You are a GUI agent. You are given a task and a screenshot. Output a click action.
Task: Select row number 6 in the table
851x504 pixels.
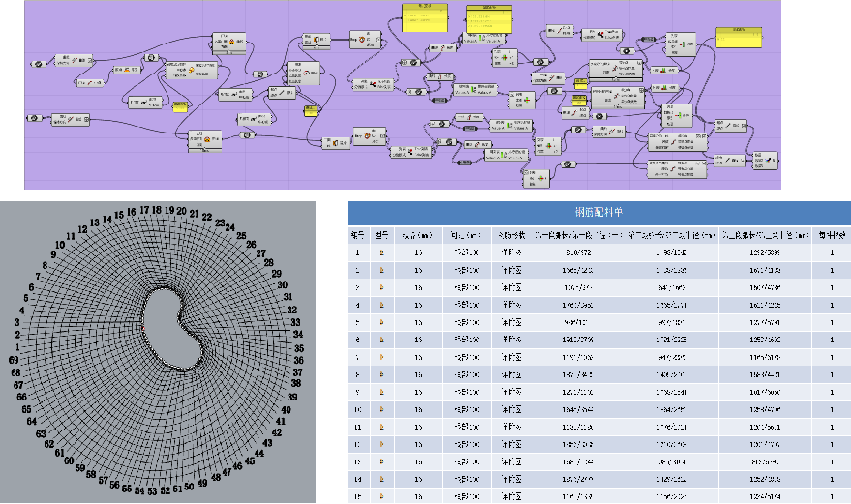pyautogui.click(x=357, y=340)
